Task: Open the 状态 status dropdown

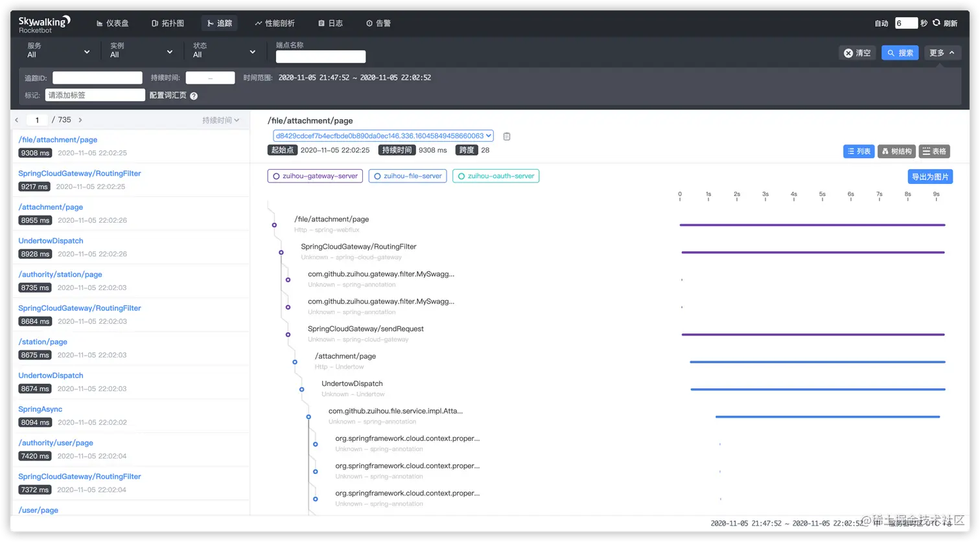Action: point(224,51)
